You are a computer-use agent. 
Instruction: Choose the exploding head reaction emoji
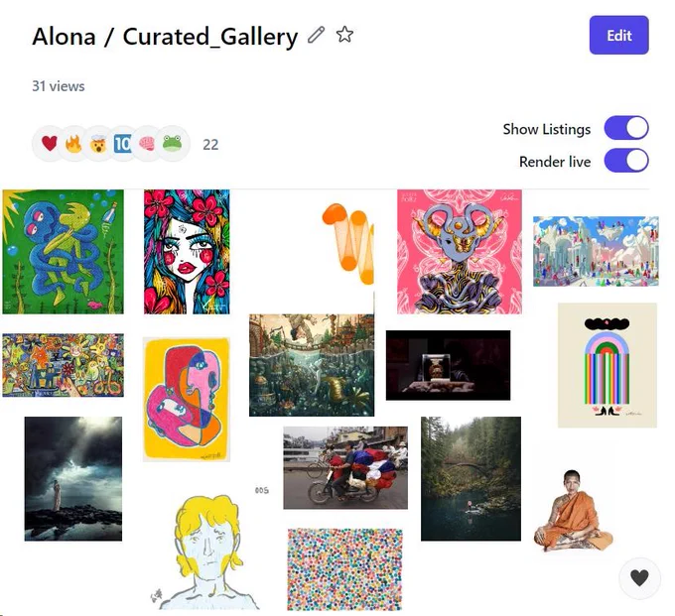tap(98, 144)
